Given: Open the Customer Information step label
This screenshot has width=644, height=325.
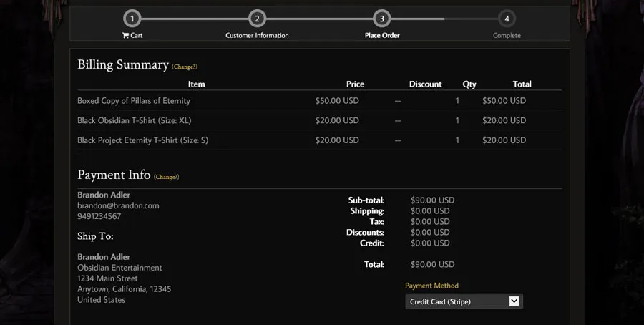Looking at the screenshot, I should [257, 35].
